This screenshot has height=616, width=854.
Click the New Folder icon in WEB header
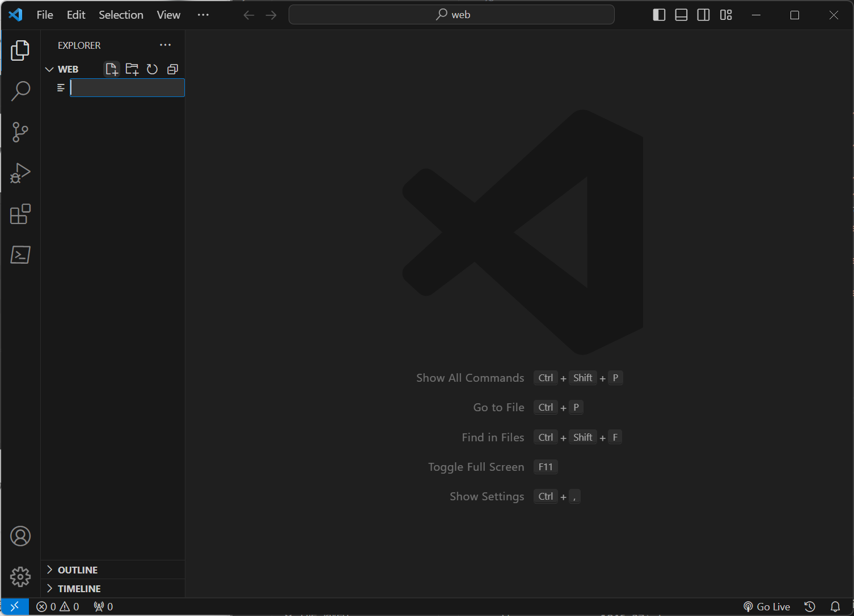(132, 69)
